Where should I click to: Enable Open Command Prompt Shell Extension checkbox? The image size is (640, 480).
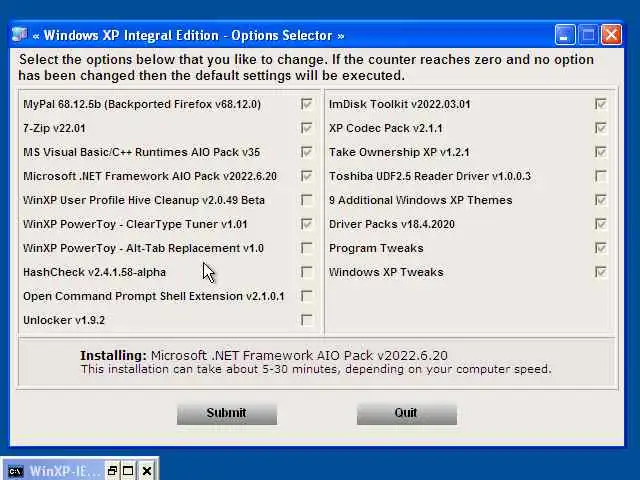(307, 296)
